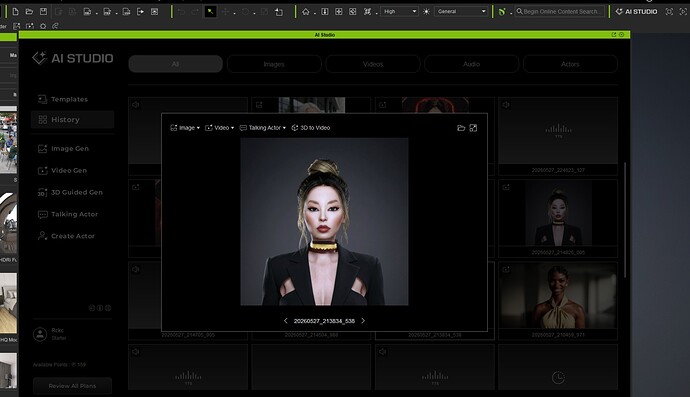Open folder icon in preview dialog
The image size is (690, 397).
point(461,128)
